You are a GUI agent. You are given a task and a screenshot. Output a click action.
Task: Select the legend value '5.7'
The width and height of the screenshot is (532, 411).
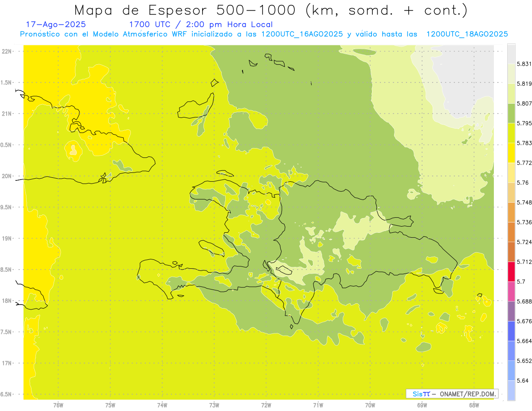[521, 282]
